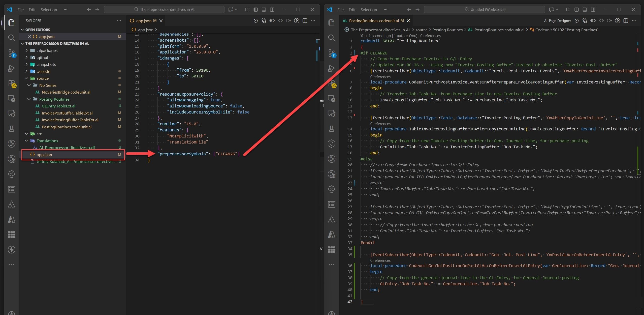Open Source Control view with 21 badge, left window
644x315 pixels.
tap(11, 53)
